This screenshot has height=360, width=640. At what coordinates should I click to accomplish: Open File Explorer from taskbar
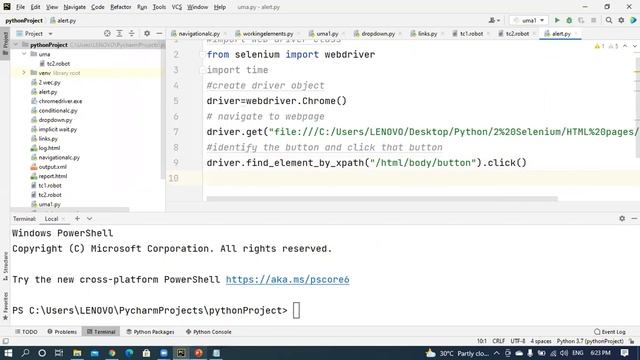pyautogui.click(x=77, y=353)
